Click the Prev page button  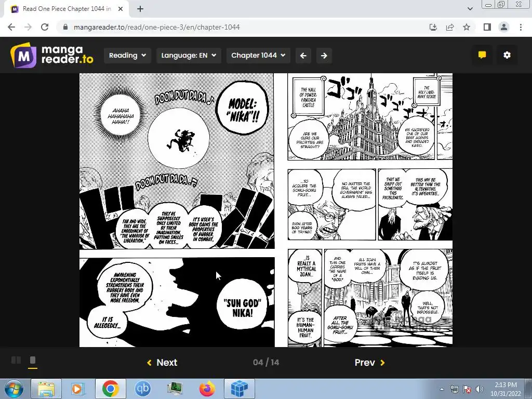tap(369, 362)
